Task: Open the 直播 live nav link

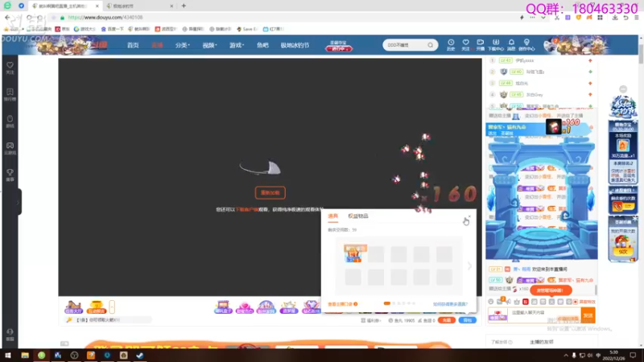Action: tap(157, 45)
